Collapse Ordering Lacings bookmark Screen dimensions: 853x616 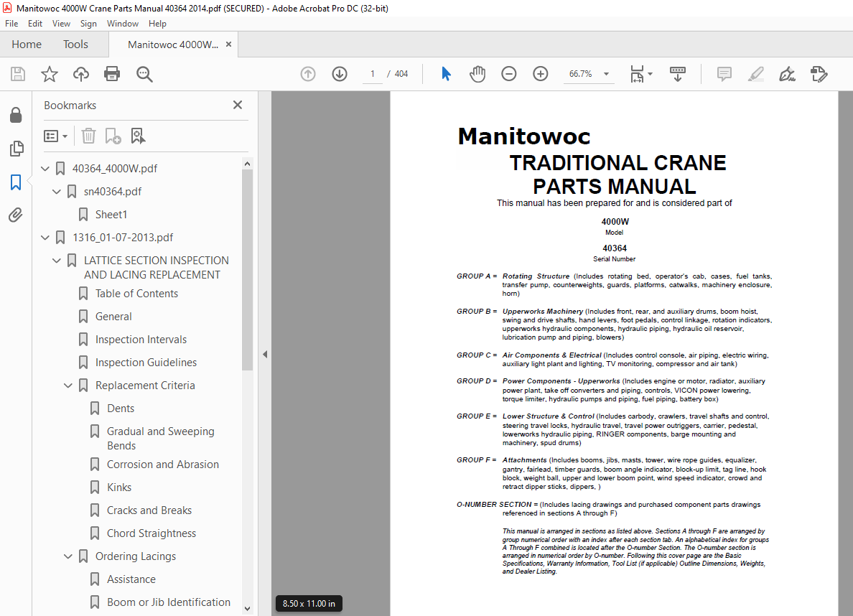(68, 556)
